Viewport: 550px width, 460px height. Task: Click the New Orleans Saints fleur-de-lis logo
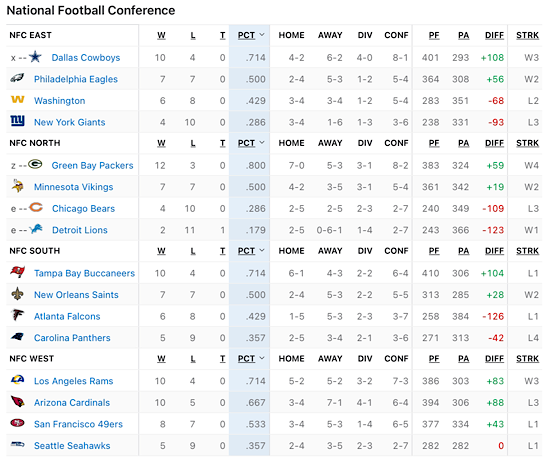click(x=18, y=294)
